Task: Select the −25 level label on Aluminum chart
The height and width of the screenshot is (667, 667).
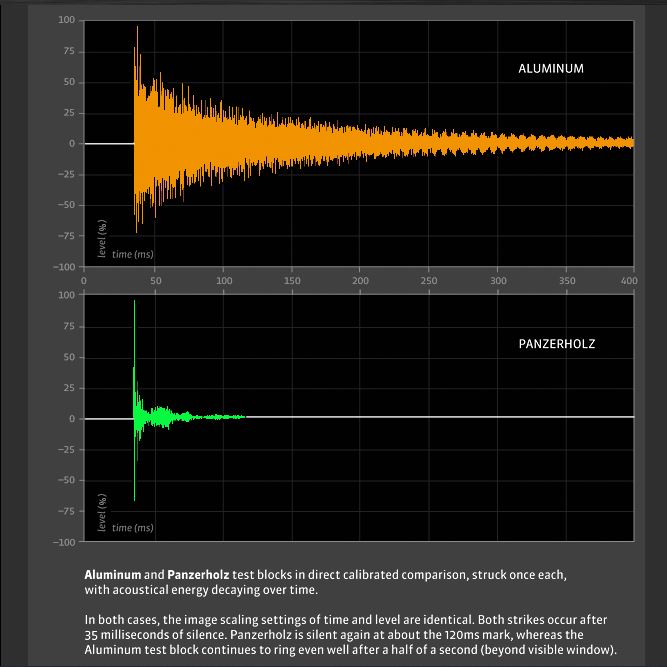Action: (x=66, y=174)
